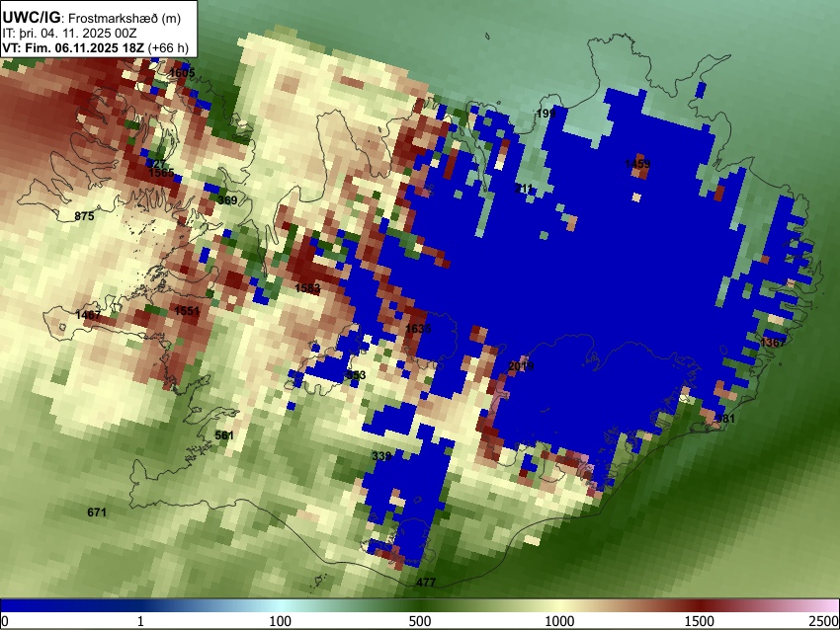
Task: Select the 477 value label
Action: coord(426,583)
